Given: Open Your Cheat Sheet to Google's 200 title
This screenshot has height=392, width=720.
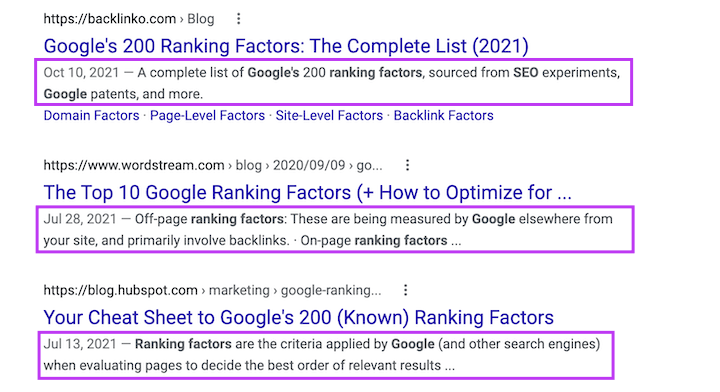Looking at the screenshot, I should click(298, 317).
